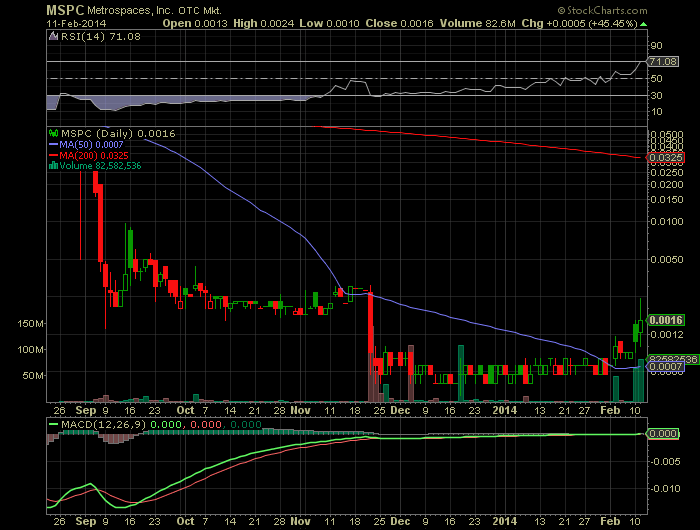Click the MACD(12,26,9) indicator label
Screen dimensions: 700x530
103,424
